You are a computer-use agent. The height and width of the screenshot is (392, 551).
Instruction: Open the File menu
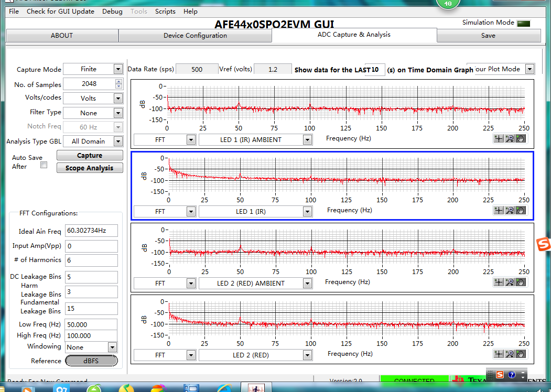click(x=14, y=11)
